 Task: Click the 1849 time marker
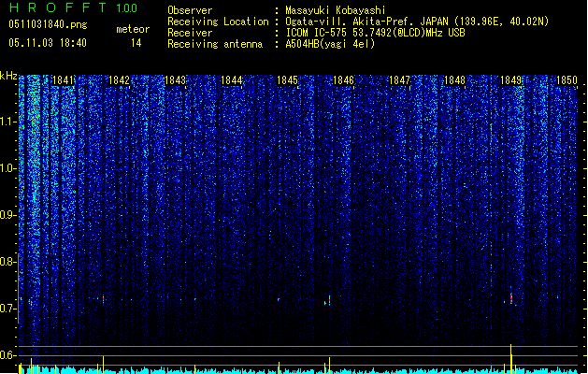pyautogui.click(x=510, y=80)
